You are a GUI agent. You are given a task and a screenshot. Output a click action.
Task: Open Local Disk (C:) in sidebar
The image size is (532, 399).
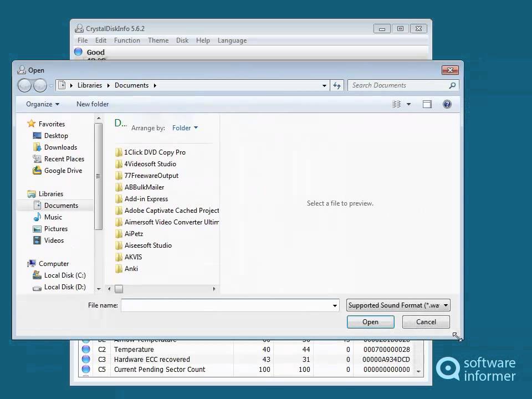click(59, 275)
